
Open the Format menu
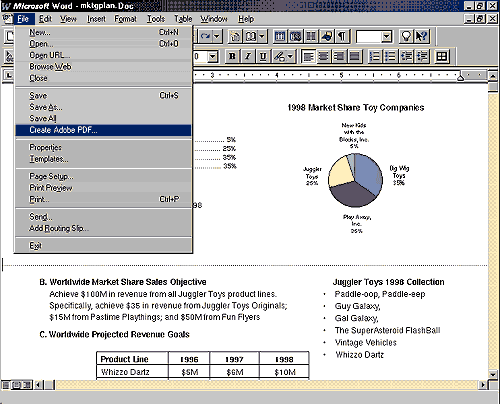coord(125,19)
